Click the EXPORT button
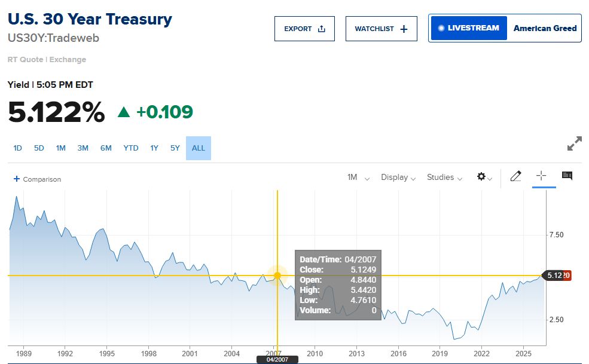 click(304, 29)
